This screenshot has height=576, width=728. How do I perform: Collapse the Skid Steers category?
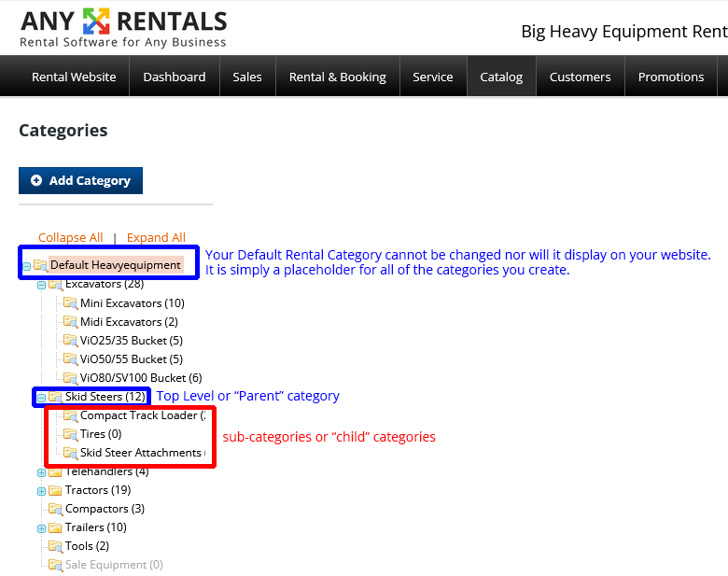click(x=41, y=397)
